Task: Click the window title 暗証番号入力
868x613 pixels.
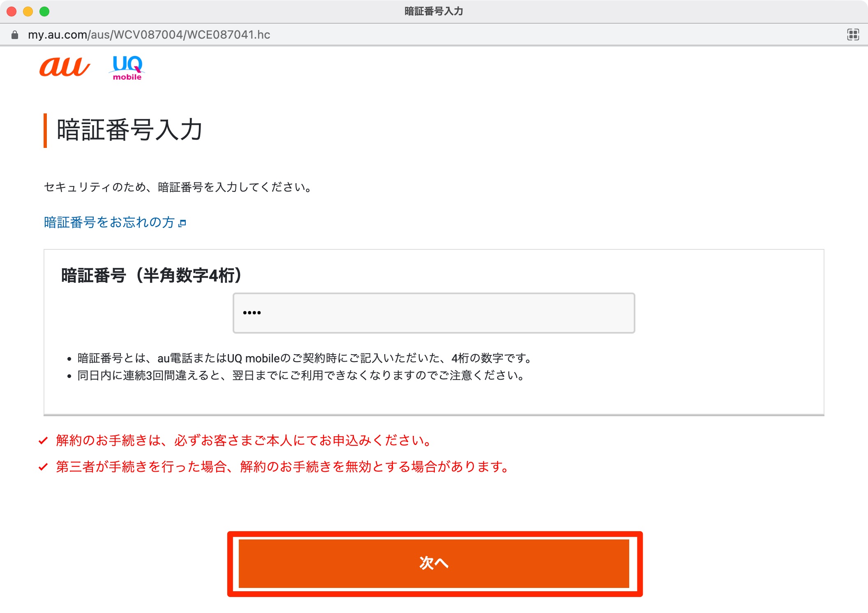Action: pos(434,12)
